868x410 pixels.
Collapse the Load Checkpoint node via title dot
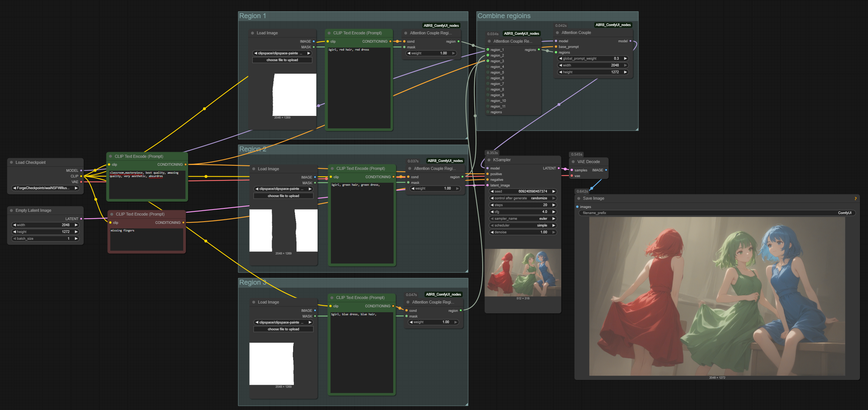point(11,162)
